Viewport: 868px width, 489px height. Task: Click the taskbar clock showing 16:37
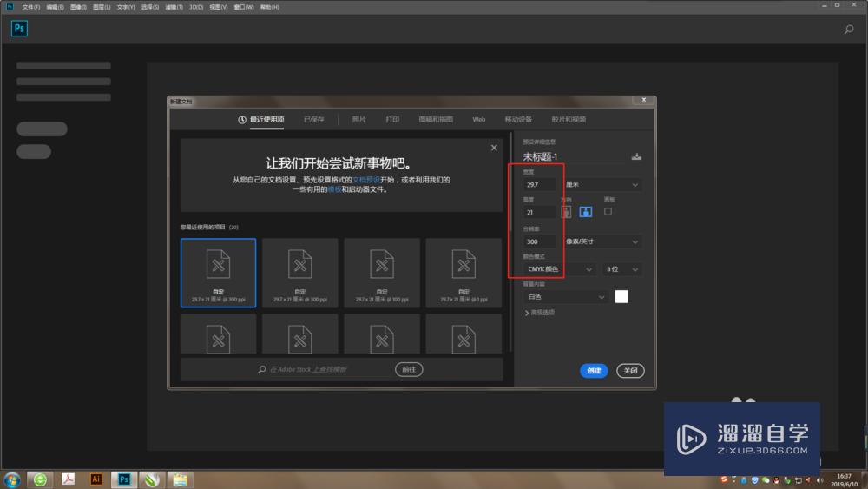point(844,479)
